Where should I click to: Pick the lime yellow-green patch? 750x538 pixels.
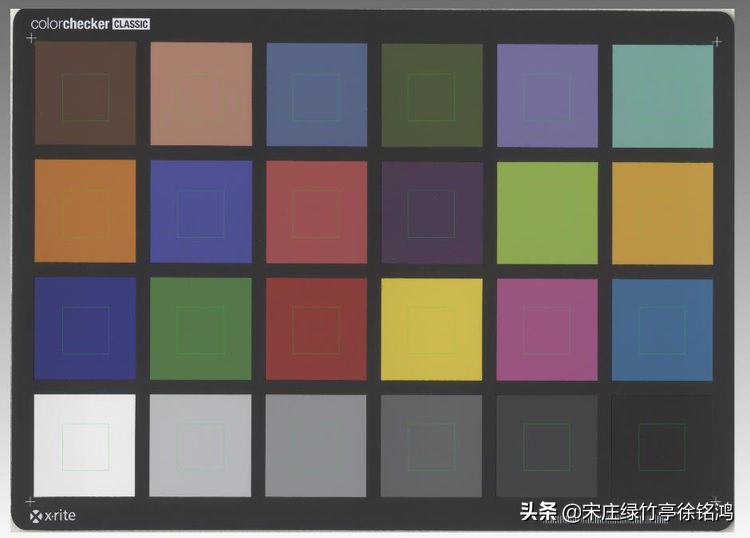tap(547, 213)
